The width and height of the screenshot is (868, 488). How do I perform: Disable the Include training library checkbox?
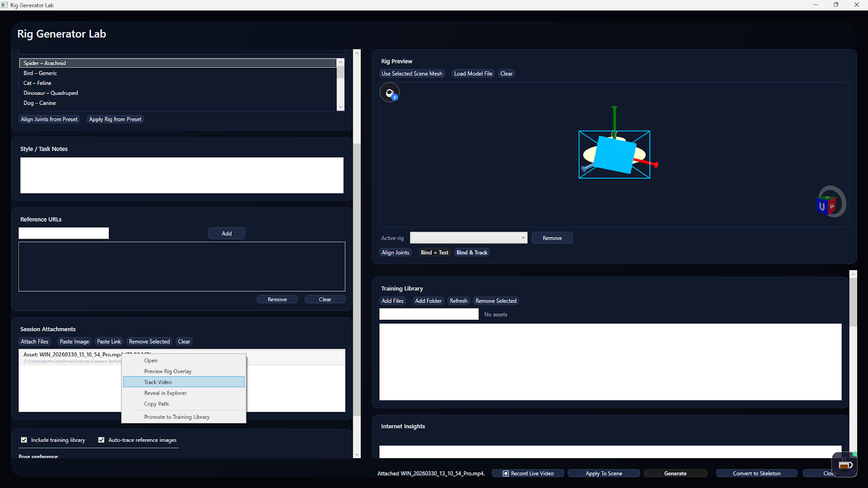pos(24,440)
